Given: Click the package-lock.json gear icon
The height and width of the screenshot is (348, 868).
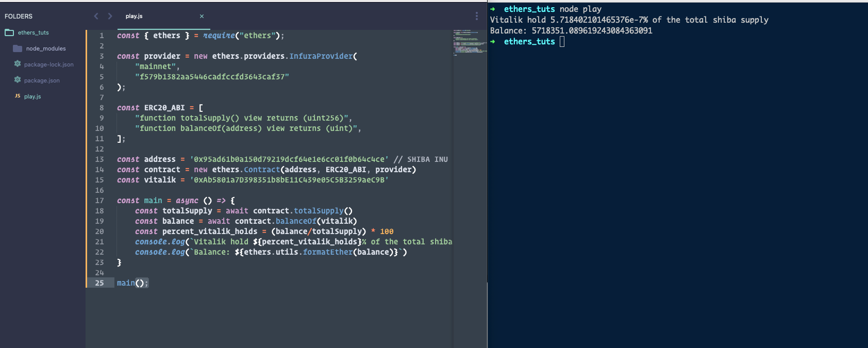Looking at the screenshot, I should (18, 64).
